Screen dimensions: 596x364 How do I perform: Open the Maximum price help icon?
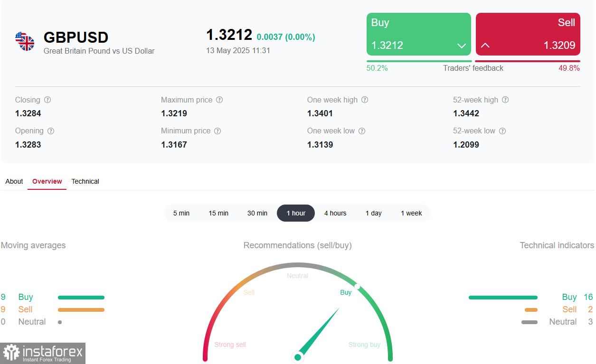[219, 100]
